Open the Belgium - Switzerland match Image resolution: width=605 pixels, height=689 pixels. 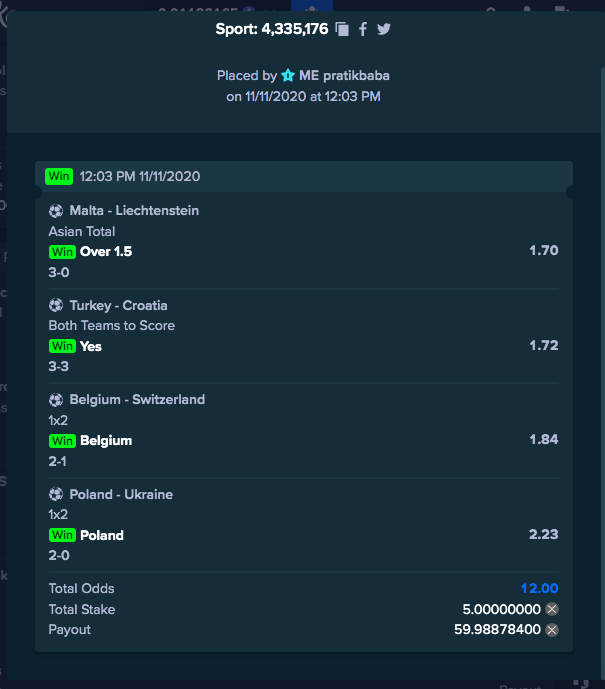pos(137,399)
